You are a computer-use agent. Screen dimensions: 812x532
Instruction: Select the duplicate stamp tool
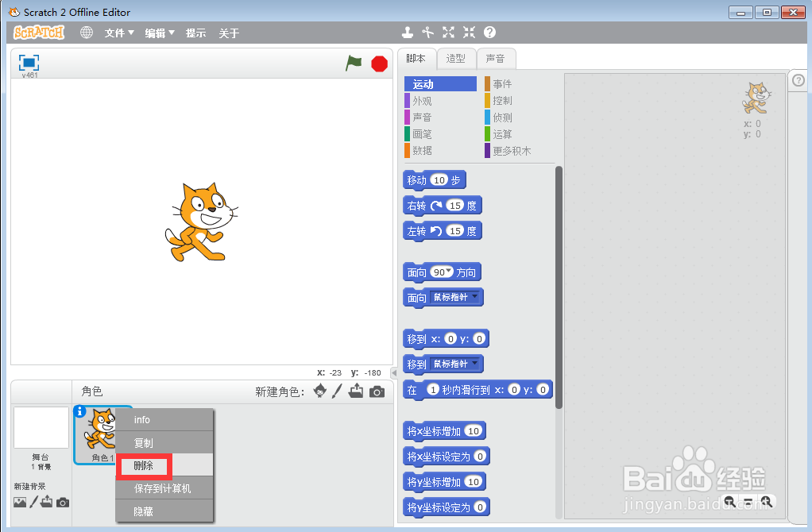pyautogui.click(x=408, y=33)
